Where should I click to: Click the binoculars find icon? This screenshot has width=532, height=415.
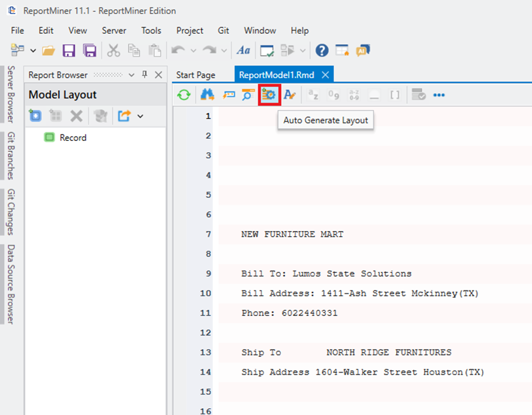[x=207, y=95]
